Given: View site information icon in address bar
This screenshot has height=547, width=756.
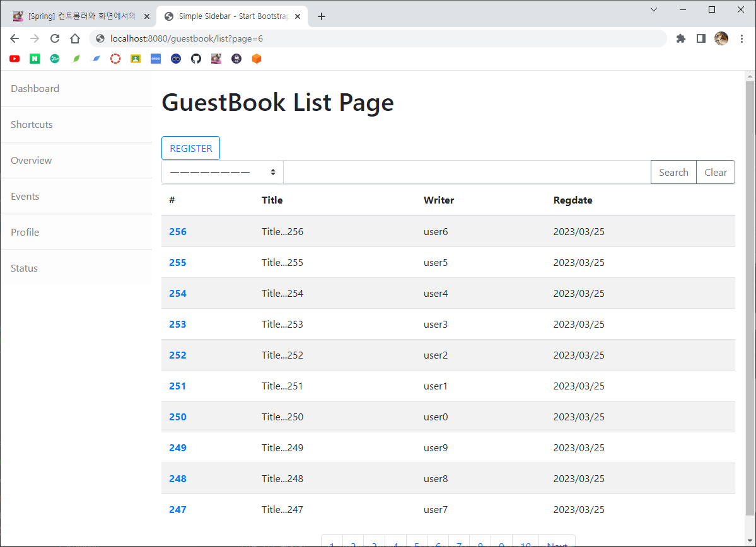Looking at the screenshot, I should click(100, 38).
